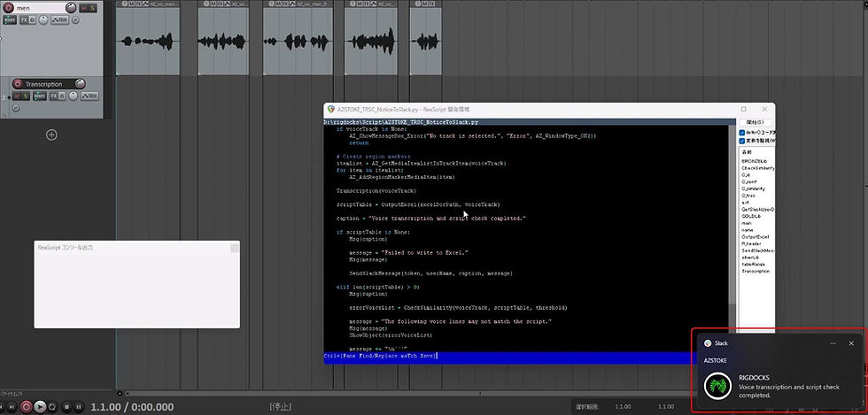Open Slack notification options menu
Screen dimensions: 868x415
pyautogui.click(x=833, y=343)
